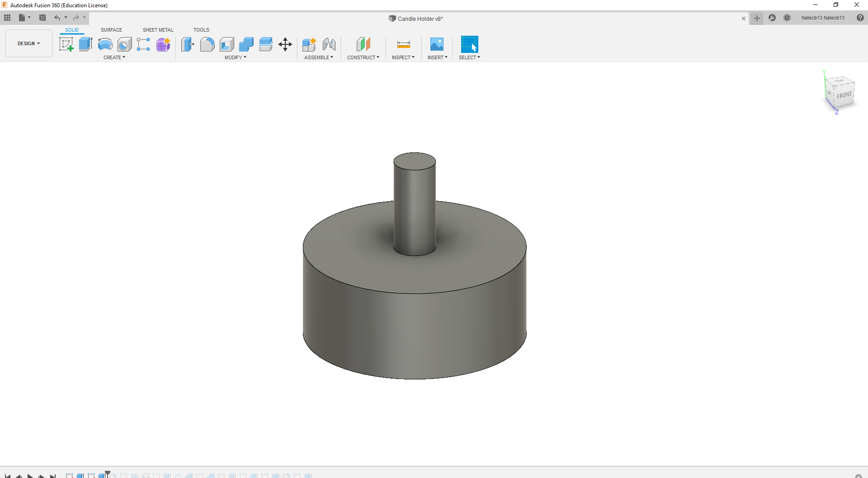Click the FRONT face of ViewCube

point(844,95)
